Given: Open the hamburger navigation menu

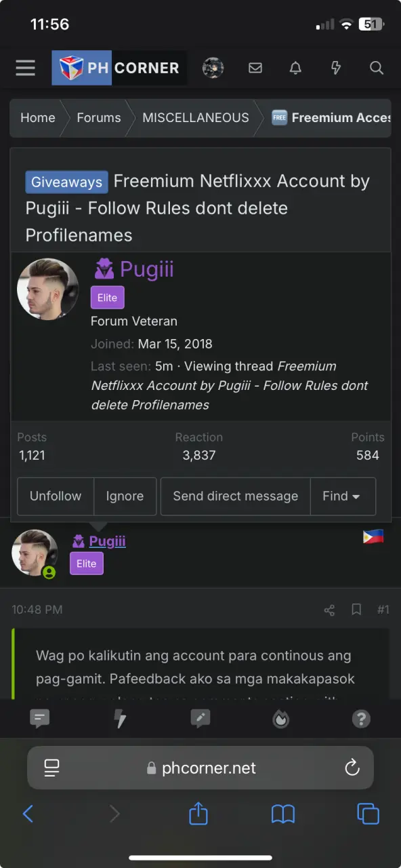Looking at the screenshot, I should [x=26, y=68].
